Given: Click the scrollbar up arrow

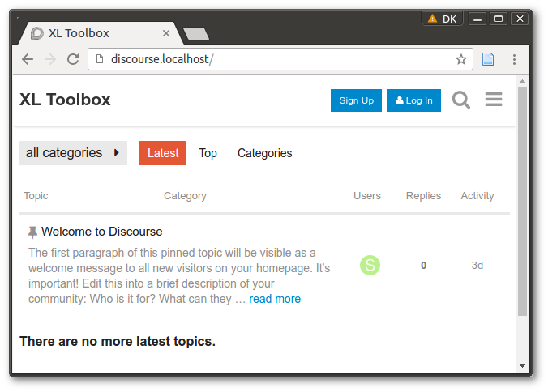Looking at the screenshot, I should 523,81.
